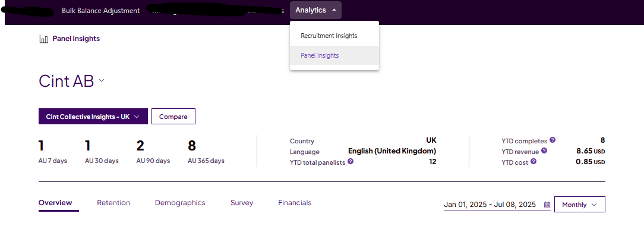Switch to the Demographics tab

[x=180, y=203]
